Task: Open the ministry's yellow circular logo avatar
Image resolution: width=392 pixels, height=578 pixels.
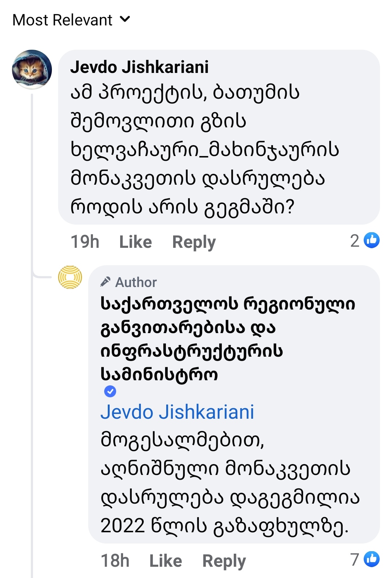Action: click(70, 277)
